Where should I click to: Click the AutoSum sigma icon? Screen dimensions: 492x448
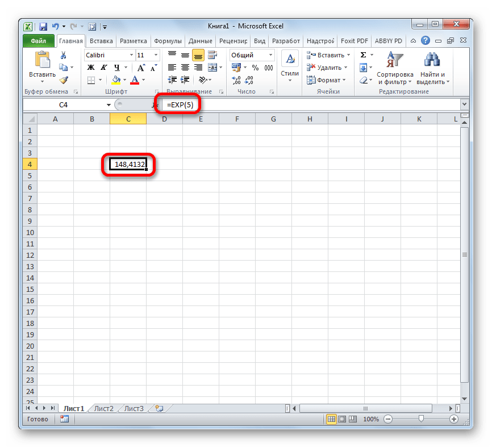[363, 55]
